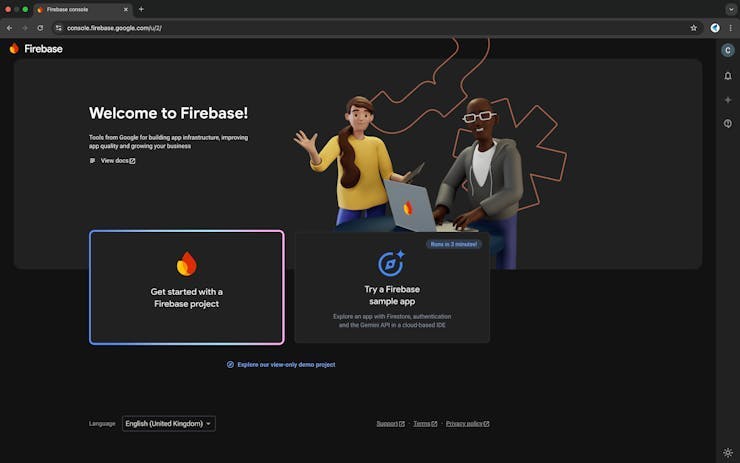
Task: Open the Chrome three-dot menu
Action: (731, 28)
